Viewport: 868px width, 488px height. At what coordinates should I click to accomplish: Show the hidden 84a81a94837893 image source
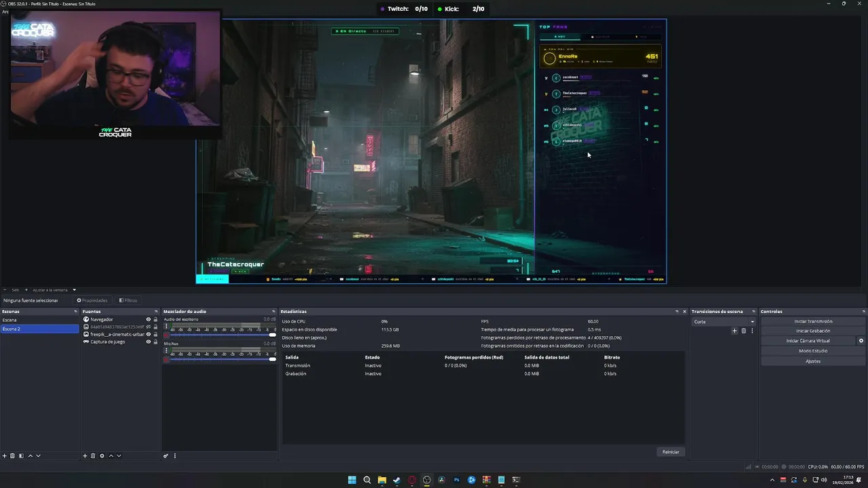149,327
